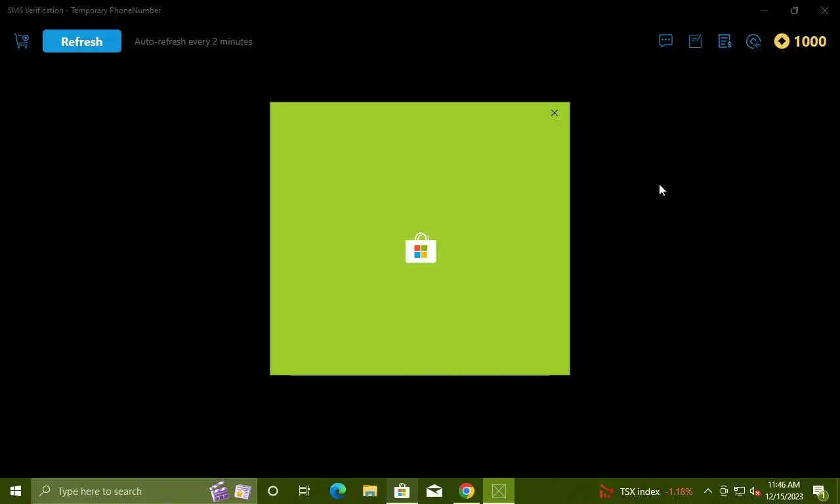Screen dimensions: 840x504
Task: Click the gold coin balance icon
Action: point(782,41)
